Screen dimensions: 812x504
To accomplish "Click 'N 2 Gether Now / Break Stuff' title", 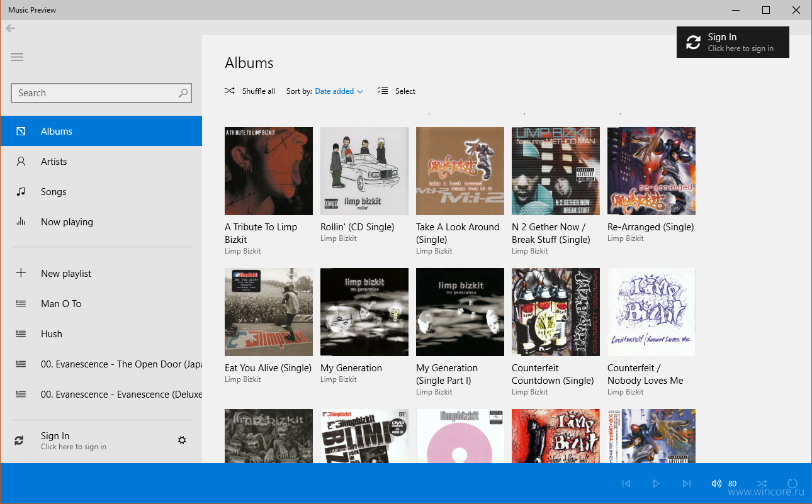I will tap(551, 233).
